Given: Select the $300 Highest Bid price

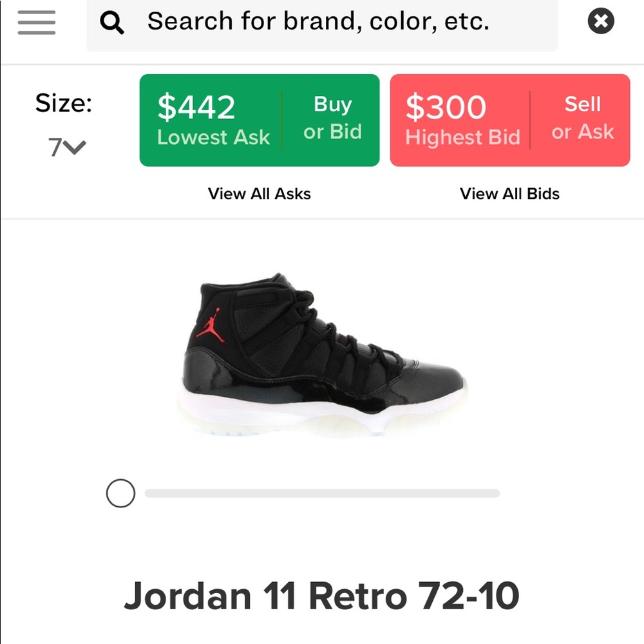Looking at the screenshot, I should tap(446, 107).
